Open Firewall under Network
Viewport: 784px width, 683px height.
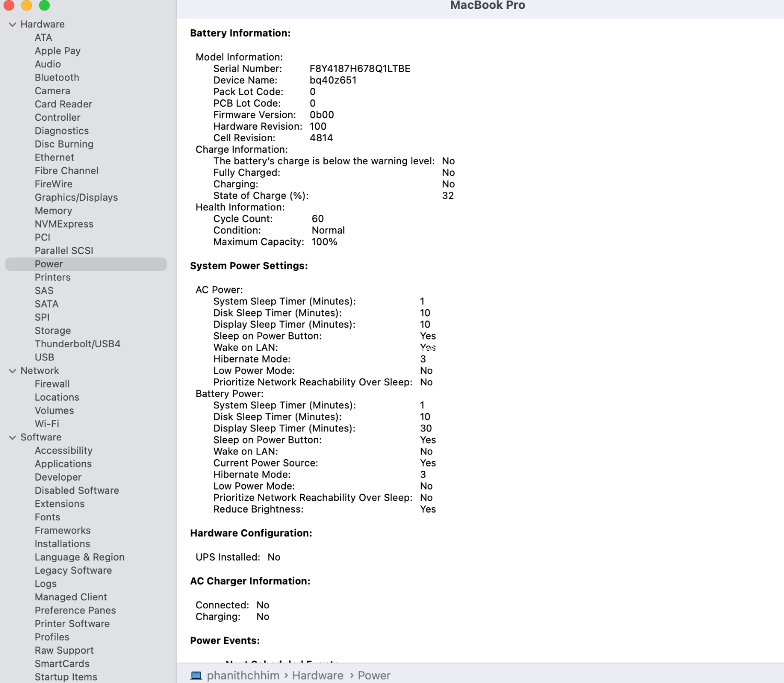click(x=52, y=384)
